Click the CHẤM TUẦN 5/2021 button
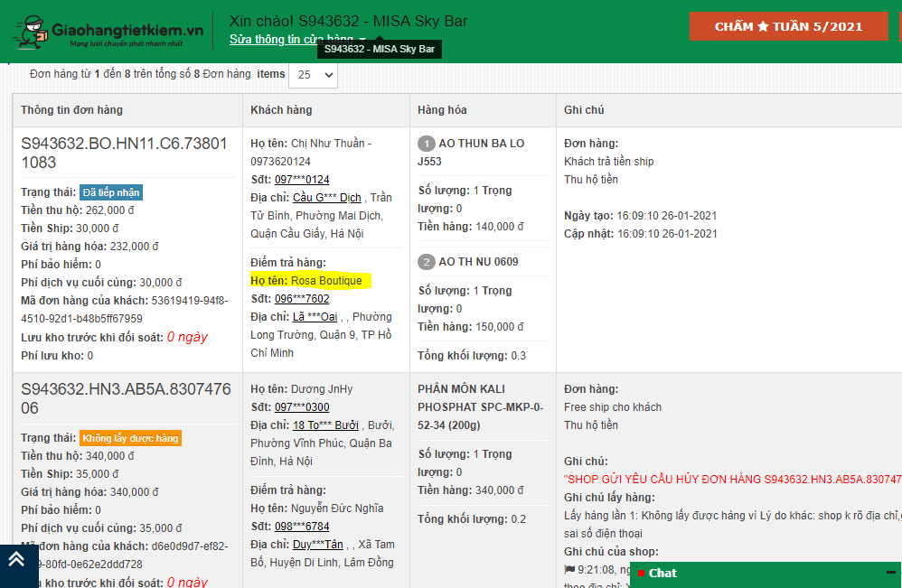This screenshot has width=902, height=588. tap(789, 26)
